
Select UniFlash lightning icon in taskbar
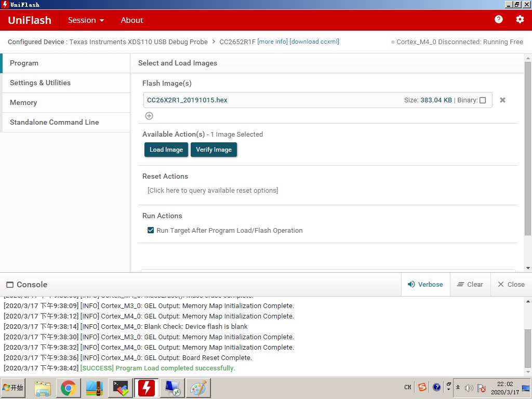pos(147,388)
